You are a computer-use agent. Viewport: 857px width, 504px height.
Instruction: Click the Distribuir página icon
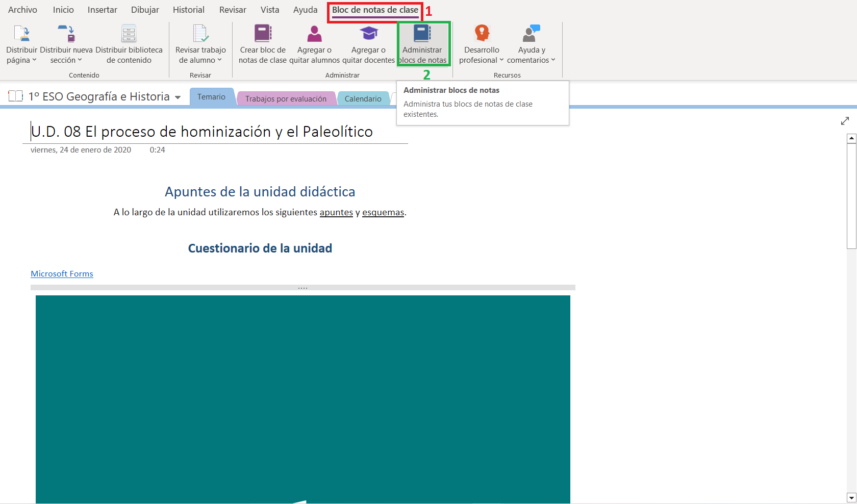coord(21,33)
